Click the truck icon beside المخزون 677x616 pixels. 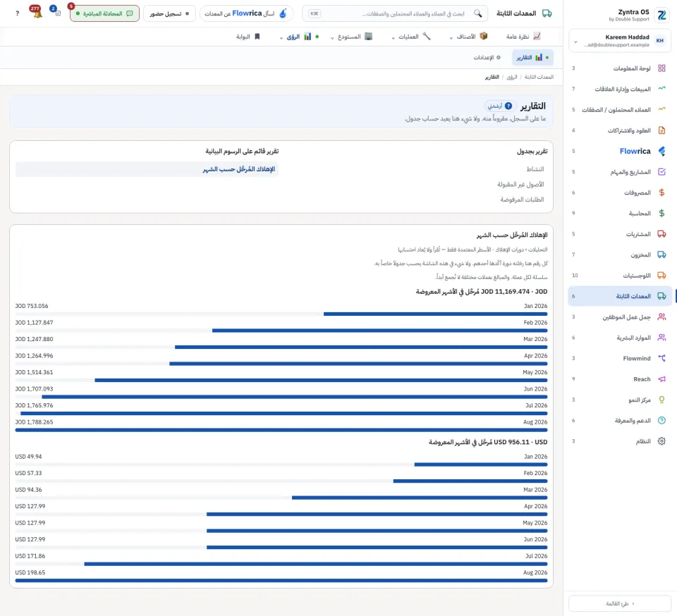tap(661, 254)
